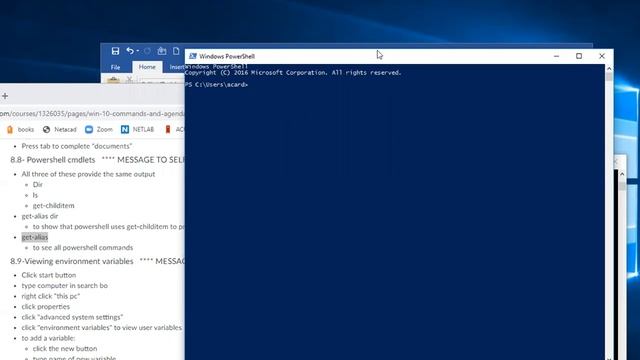Screen dimensions: 640x360
Task: Click the '8.9-Viewing environment variables' heading
Action: [x=72, y=261]
